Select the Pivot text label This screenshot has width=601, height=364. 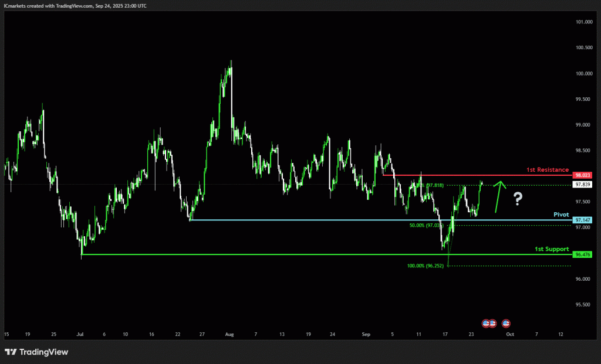pos(561,215)
